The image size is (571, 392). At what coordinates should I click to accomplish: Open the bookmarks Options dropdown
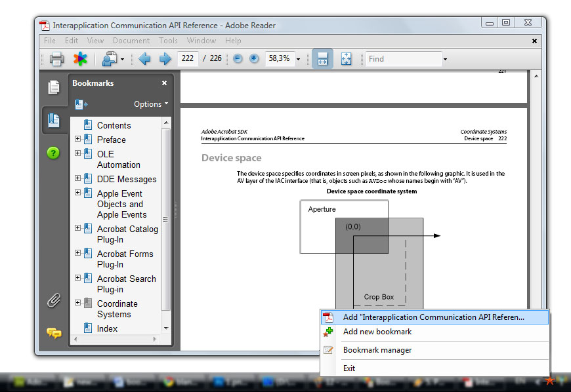point(151,104)
